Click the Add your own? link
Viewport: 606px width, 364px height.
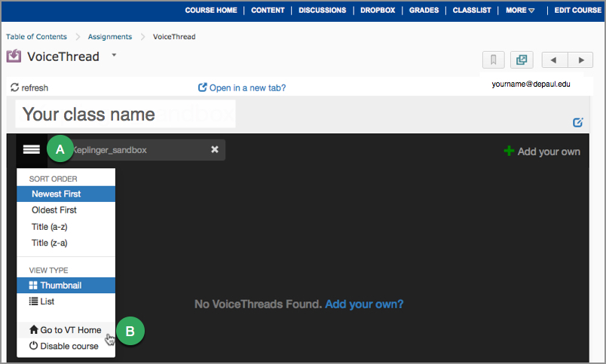(x=364, y=304)
